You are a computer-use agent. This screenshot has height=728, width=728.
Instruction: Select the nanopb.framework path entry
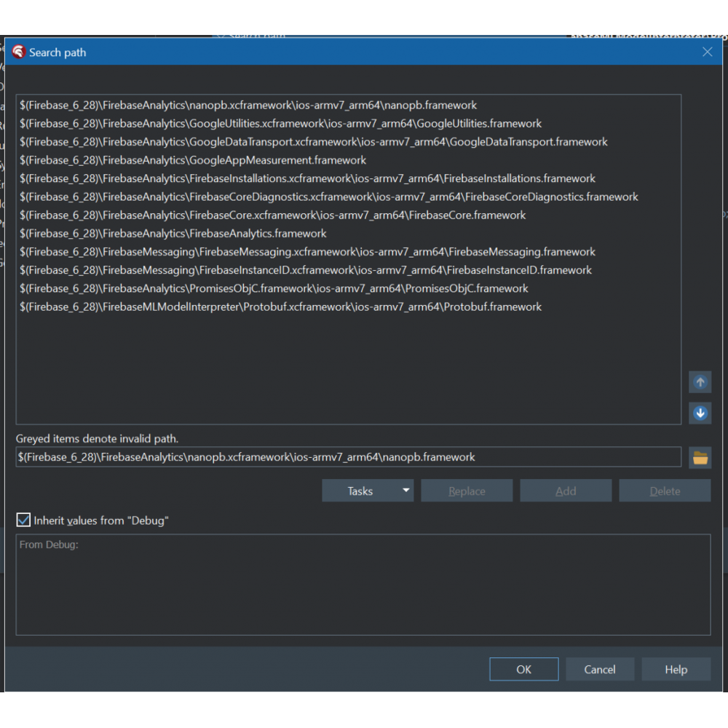coord(248,106)
